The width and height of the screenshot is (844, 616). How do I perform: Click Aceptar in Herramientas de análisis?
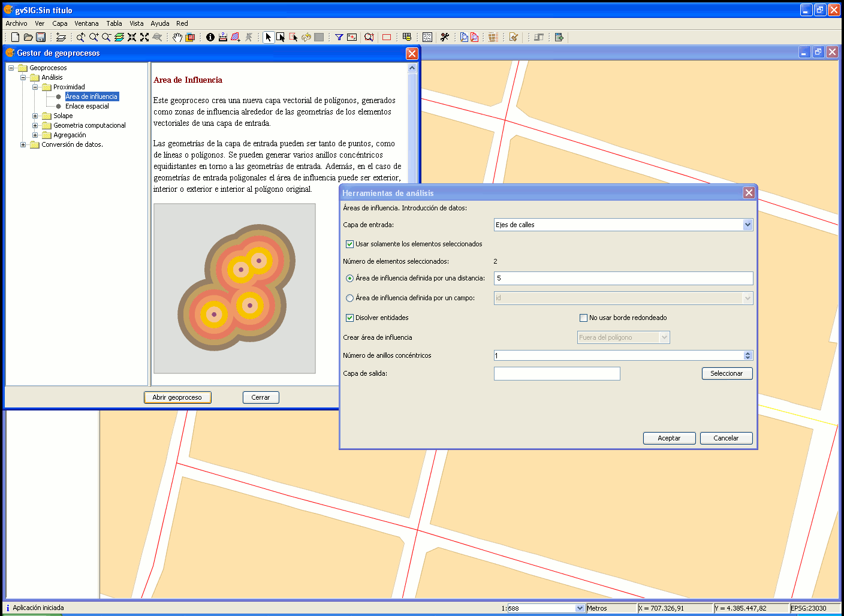pyautogui.click(x=670, y=438)
